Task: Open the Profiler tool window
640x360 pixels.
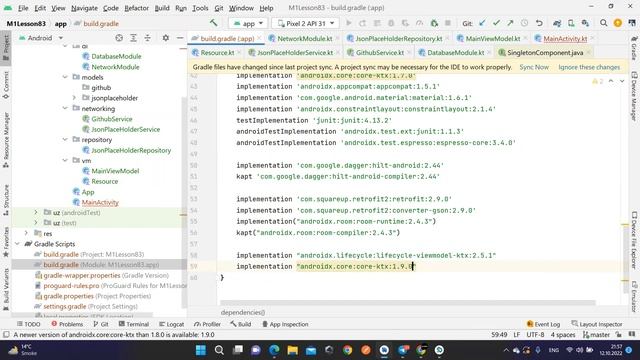Action: [x=207, y=324]
